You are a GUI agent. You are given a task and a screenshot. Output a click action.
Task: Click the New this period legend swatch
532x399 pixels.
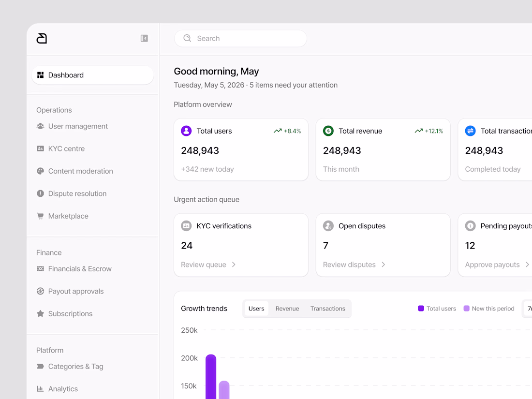click(x=467, y=309)
